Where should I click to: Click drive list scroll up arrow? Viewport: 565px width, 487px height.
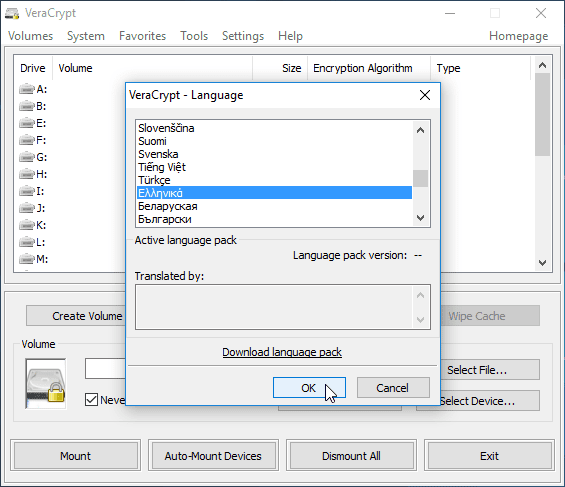point(542,65)
